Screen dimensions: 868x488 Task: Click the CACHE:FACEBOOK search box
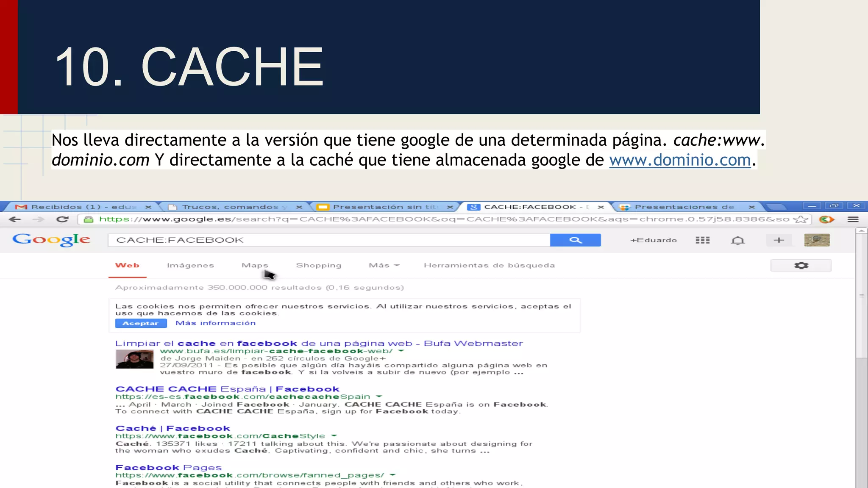click(x=329, y=240)
